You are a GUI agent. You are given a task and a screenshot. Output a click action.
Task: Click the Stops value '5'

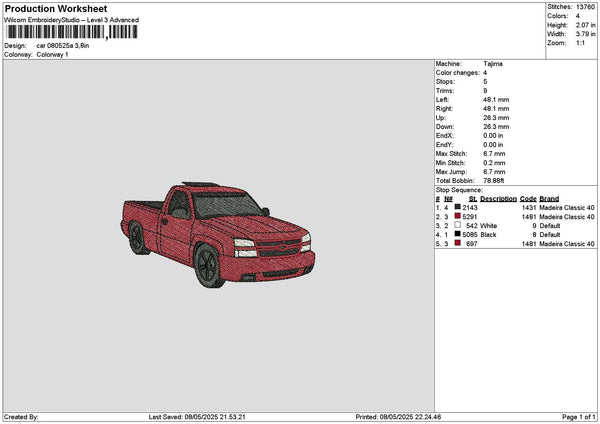485,82
